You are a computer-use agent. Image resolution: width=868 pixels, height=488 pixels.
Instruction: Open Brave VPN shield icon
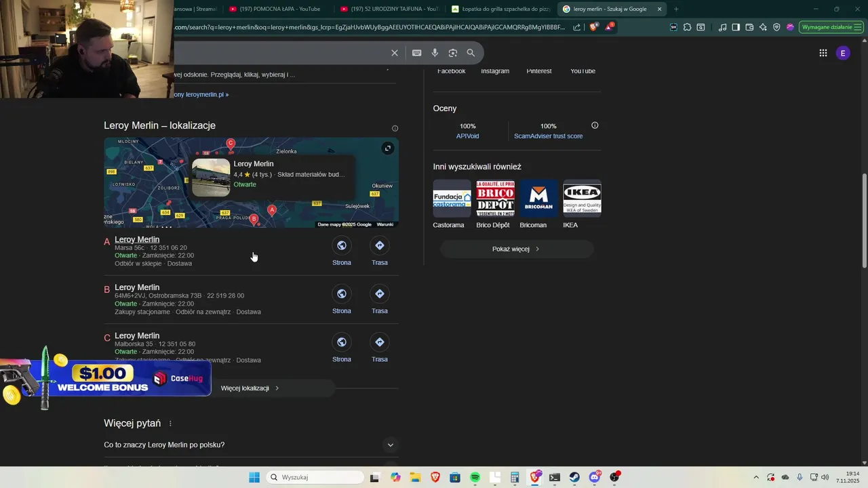(x=776, y=27)
